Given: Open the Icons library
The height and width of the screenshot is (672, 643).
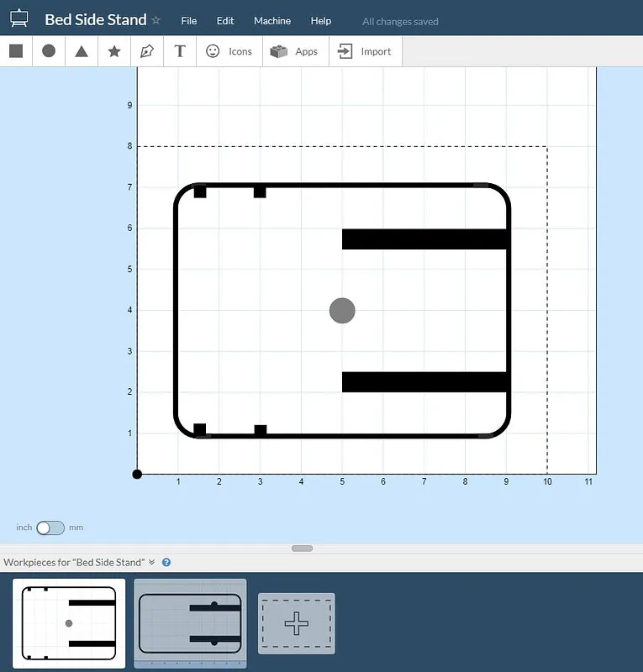Looking at the screenshot, I should click(229, 51).
